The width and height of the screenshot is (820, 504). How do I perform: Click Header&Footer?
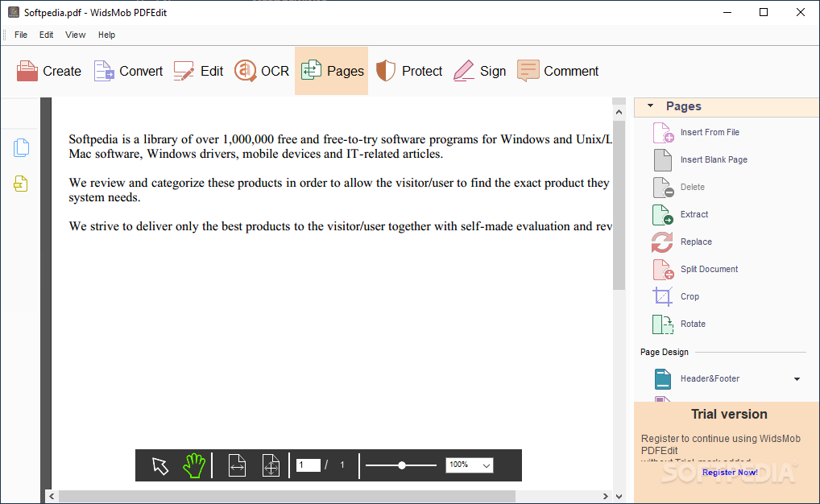[x=697, y=378]
